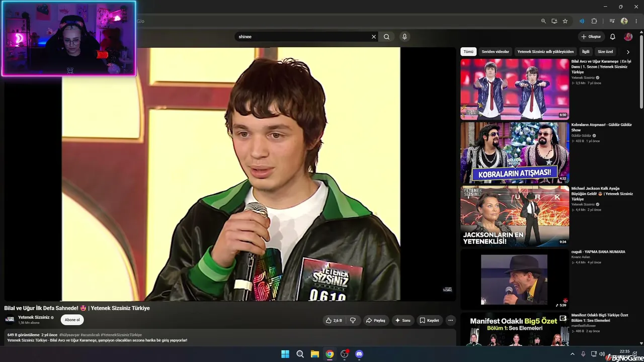Click the main video player frame
644x362 pixels.
tap(231, 174)
